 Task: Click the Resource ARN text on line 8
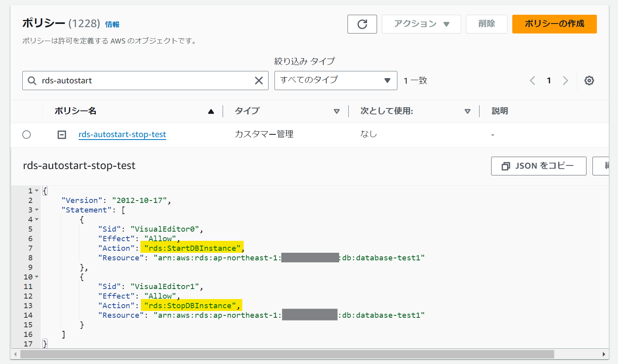(289, 258)
